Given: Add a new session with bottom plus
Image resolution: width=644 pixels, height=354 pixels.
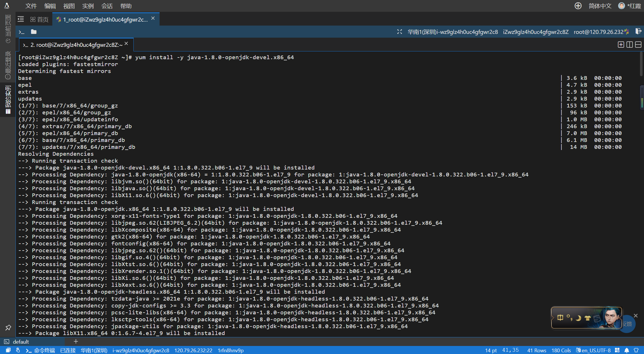Looking at the screenshot, I should [x=76, y=341].
